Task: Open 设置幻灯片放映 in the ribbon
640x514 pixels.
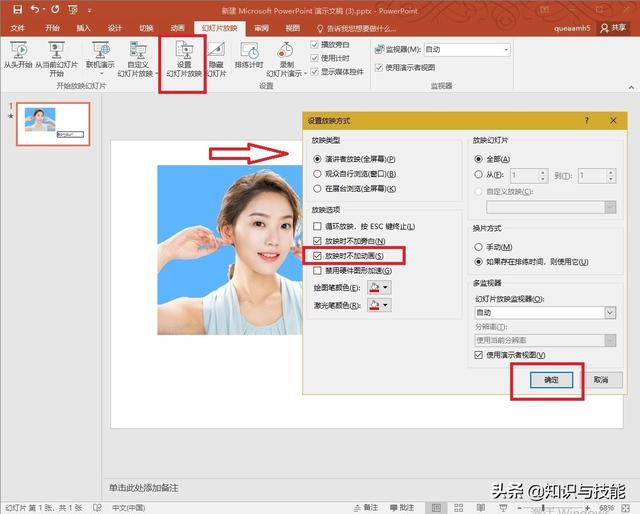Action: coord(183,50)
